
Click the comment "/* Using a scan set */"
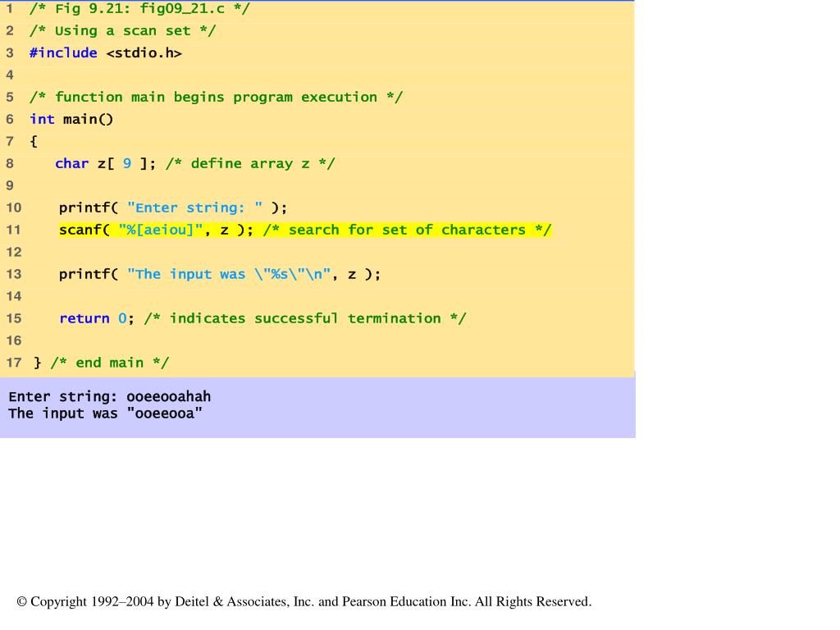(122, 31)
